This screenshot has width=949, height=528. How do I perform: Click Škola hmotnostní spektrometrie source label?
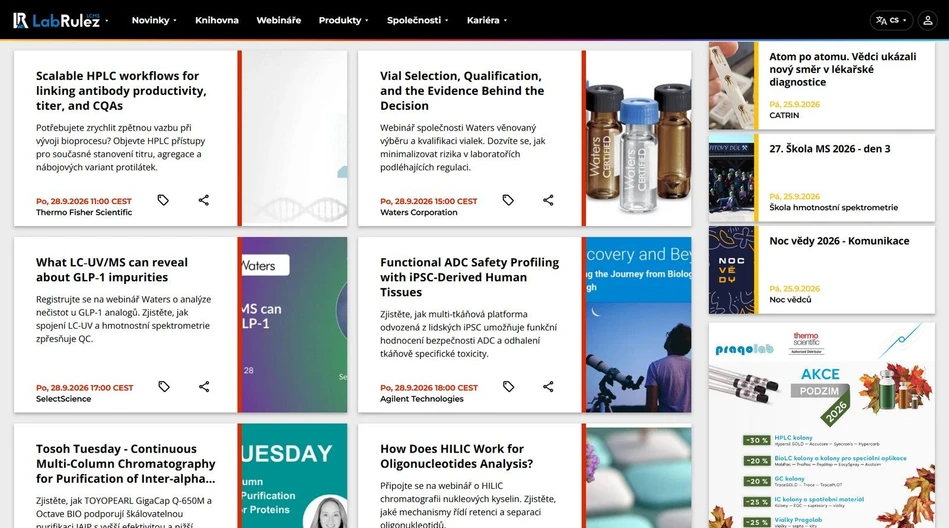point(833,207)
